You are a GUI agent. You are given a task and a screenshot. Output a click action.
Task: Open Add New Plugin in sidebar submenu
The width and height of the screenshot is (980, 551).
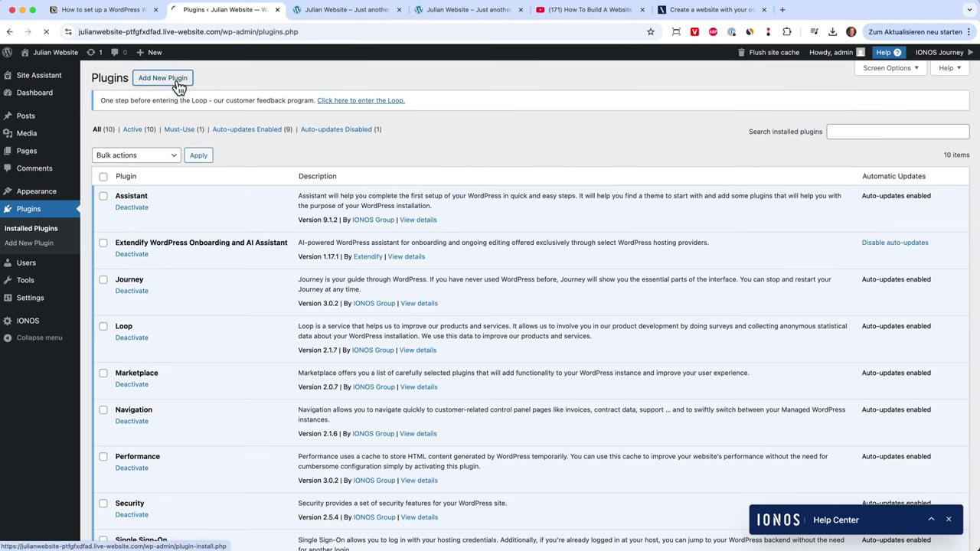pos(29,243)
